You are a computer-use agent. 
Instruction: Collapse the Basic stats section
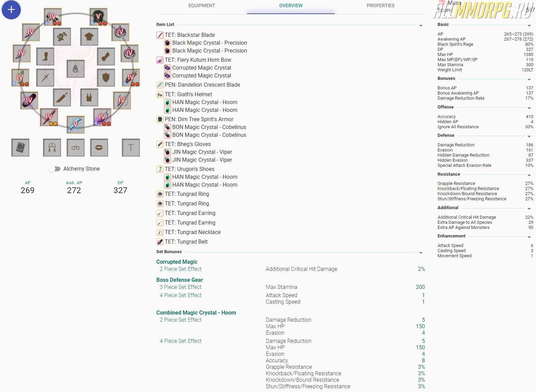click(529, 26)
